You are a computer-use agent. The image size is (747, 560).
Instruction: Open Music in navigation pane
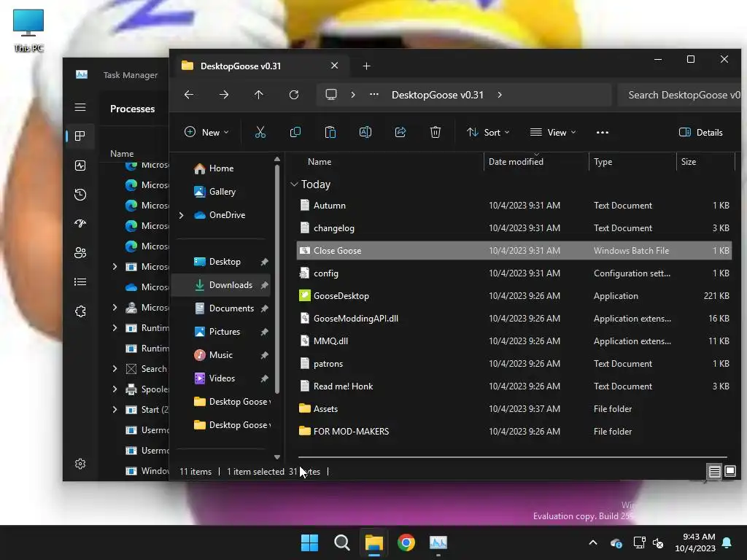220,355
